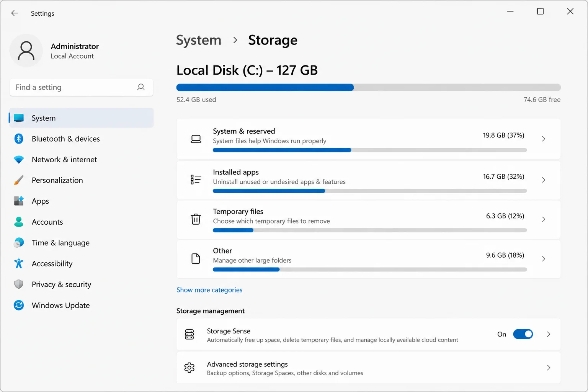
Task: Click Advanced storage settings title text
Action: pos(247,364)
